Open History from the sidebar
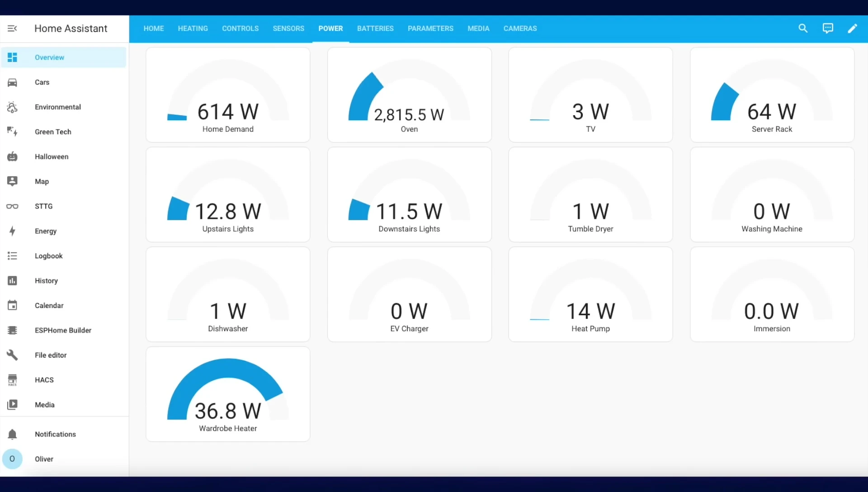The width and height of the screenshot is (868, 492). 46,281
